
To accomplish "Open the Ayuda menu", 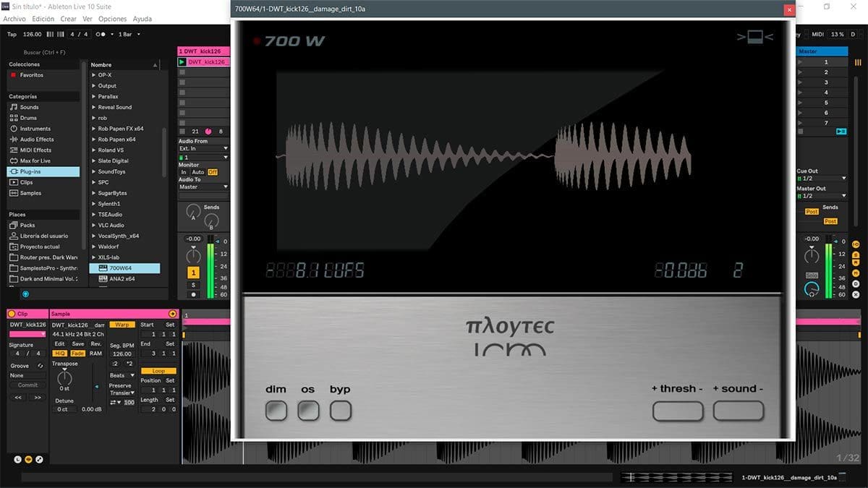I will (142, 19).
